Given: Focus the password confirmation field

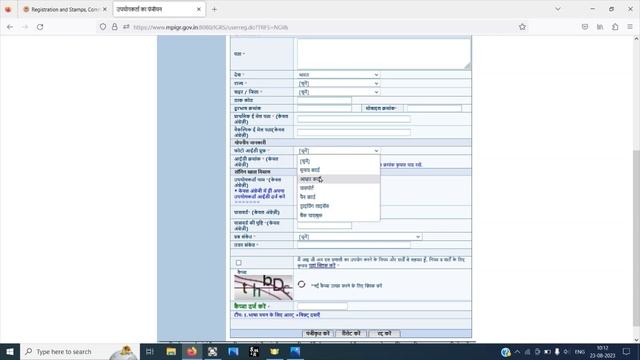Looking at the screenshot, I should click(x=324, y=225).
